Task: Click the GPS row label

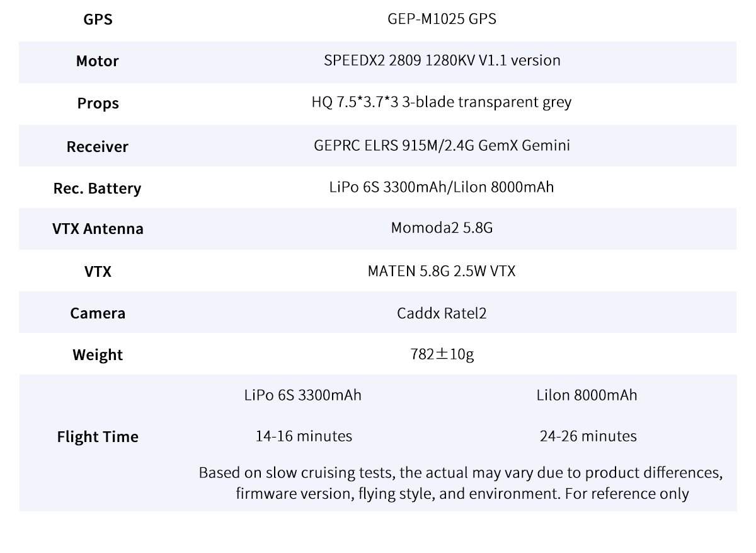Action: 98,20
